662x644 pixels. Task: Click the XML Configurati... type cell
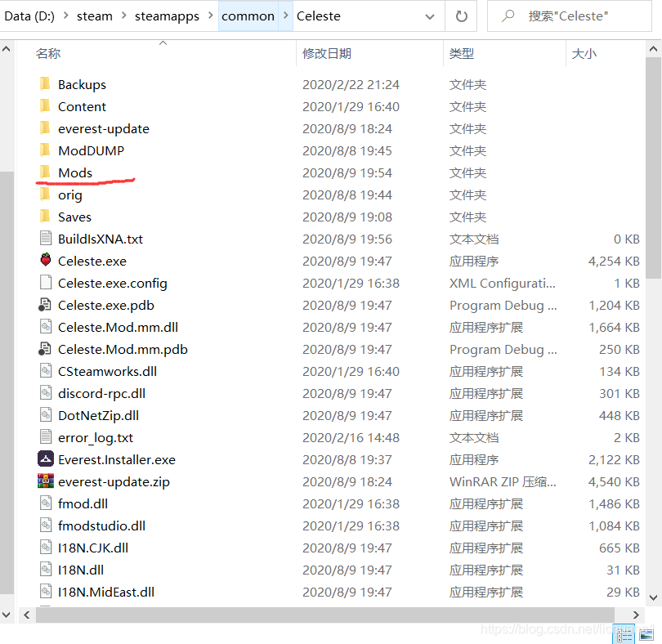pos(503,283)
